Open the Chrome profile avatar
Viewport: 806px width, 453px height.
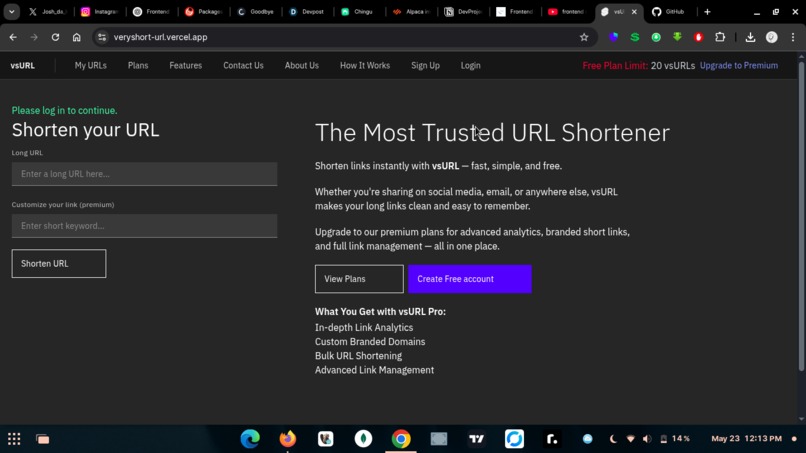(x=772, y=37)
